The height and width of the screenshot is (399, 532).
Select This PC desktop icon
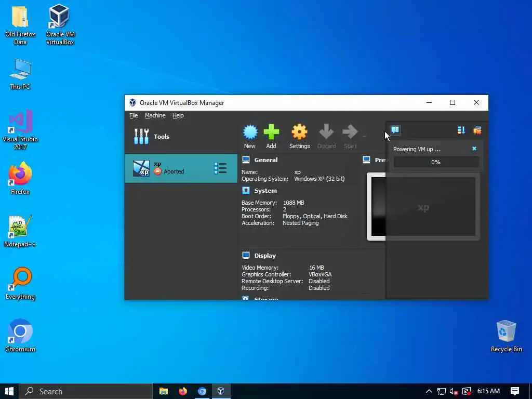coord(20,74)
